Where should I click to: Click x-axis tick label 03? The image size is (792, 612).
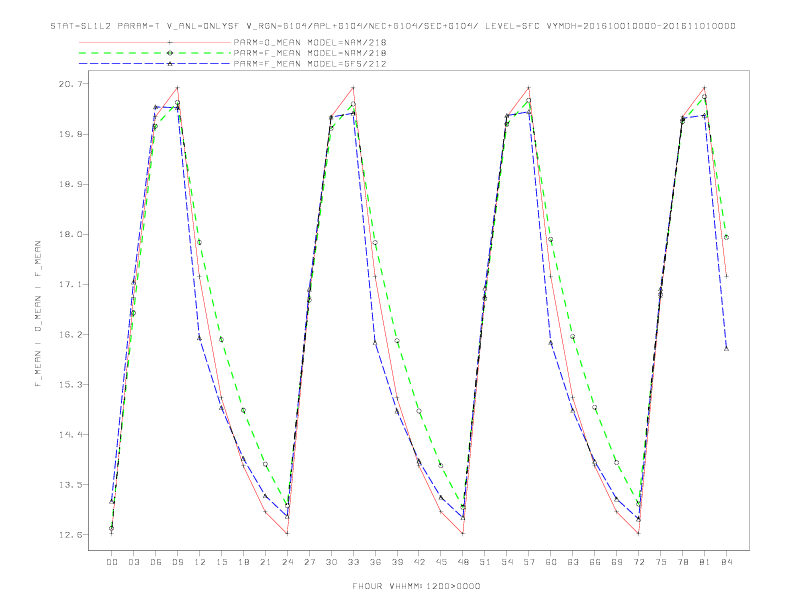tap(134, 562)
